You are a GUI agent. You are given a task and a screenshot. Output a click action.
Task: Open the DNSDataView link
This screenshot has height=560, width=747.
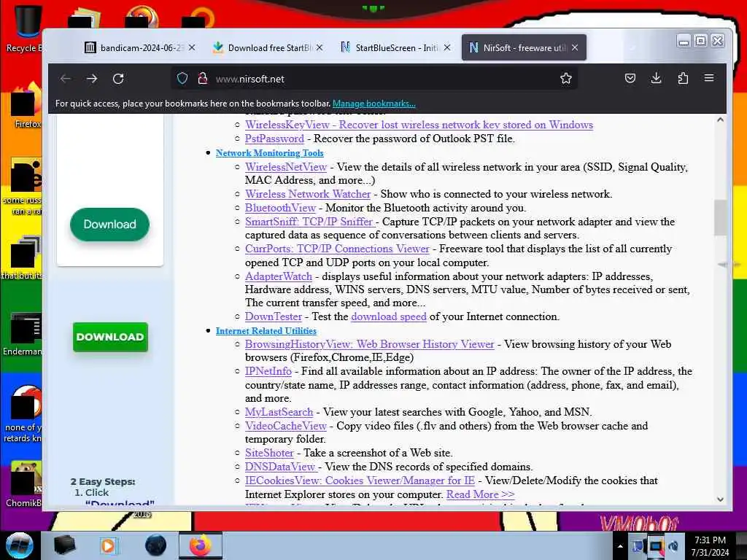(281, 467)
